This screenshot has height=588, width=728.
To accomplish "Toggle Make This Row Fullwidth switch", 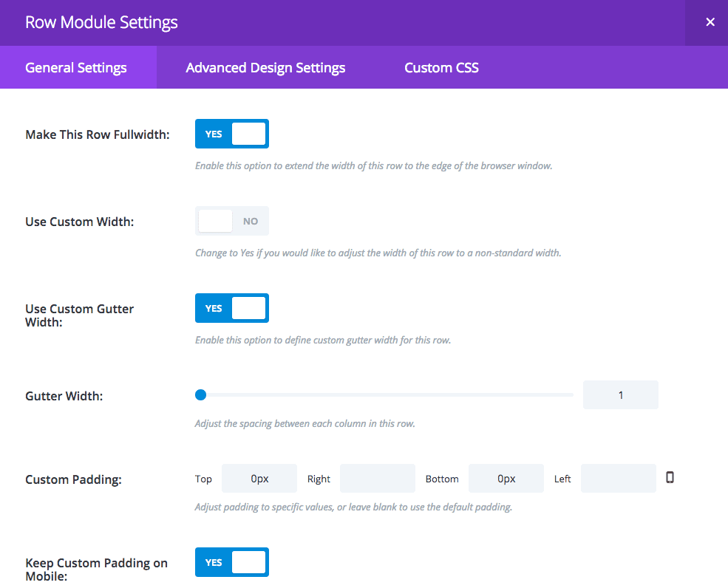I will coord(232,134).
